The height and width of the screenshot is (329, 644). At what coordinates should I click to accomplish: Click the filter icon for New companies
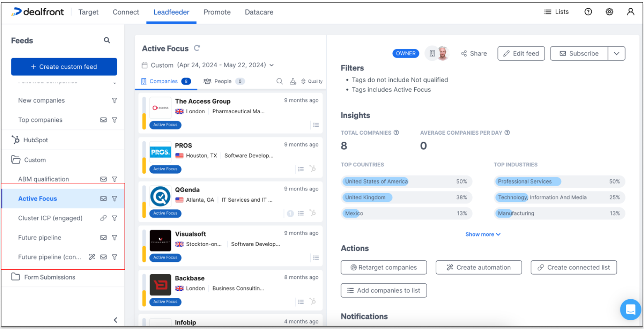click(x=114, y=100)
